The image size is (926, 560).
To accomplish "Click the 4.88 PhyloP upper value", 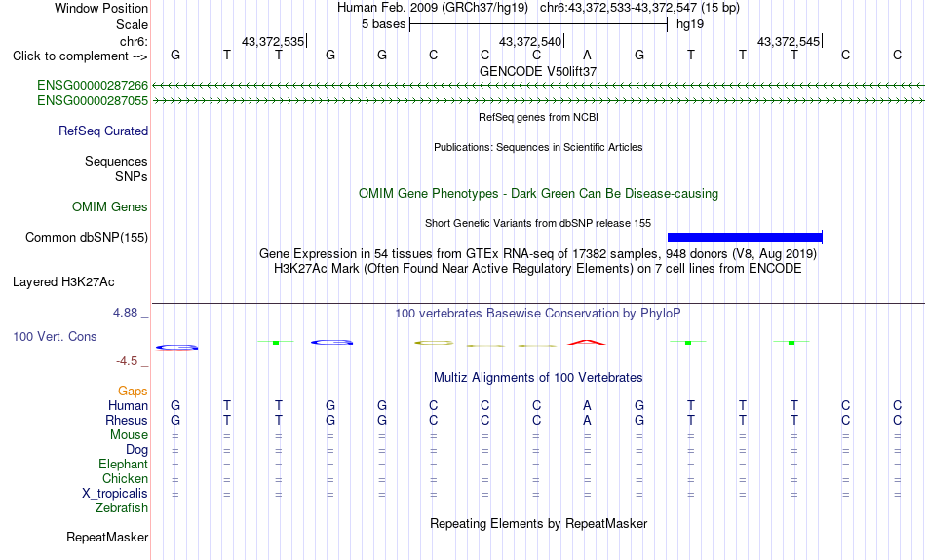I will [125, 313].
